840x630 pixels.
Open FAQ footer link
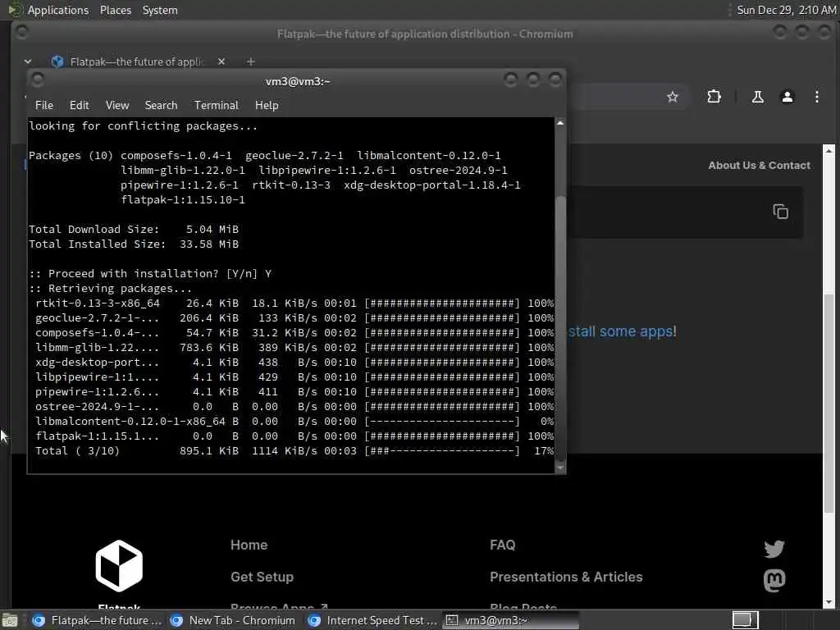click(502, 545)
